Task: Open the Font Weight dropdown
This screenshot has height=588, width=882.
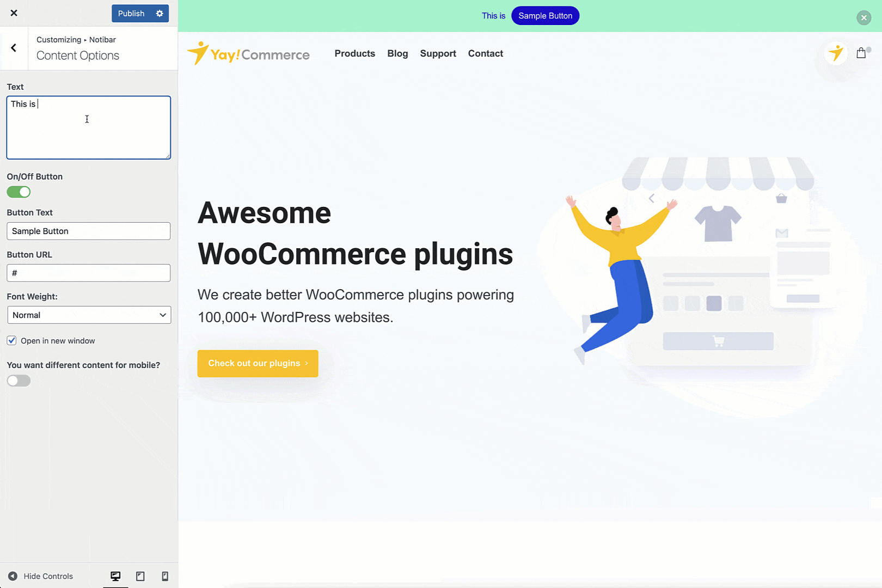Action: (89, 315)
